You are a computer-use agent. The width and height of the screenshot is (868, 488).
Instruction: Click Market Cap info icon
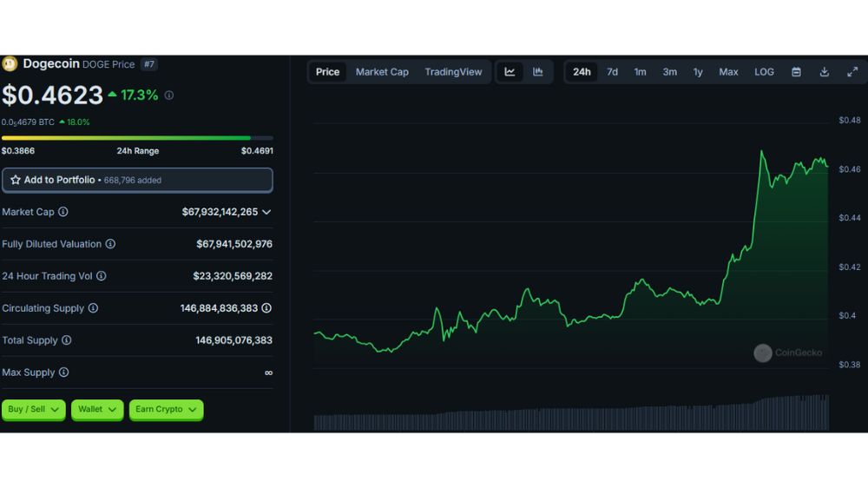(x=63, y=212)
